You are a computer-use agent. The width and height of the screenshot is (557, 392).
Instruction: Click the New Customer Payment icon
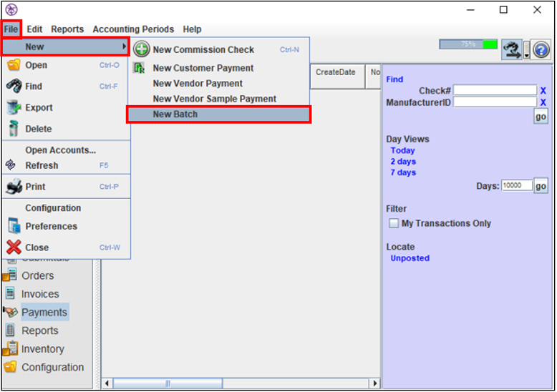click(x=139, y=67)
